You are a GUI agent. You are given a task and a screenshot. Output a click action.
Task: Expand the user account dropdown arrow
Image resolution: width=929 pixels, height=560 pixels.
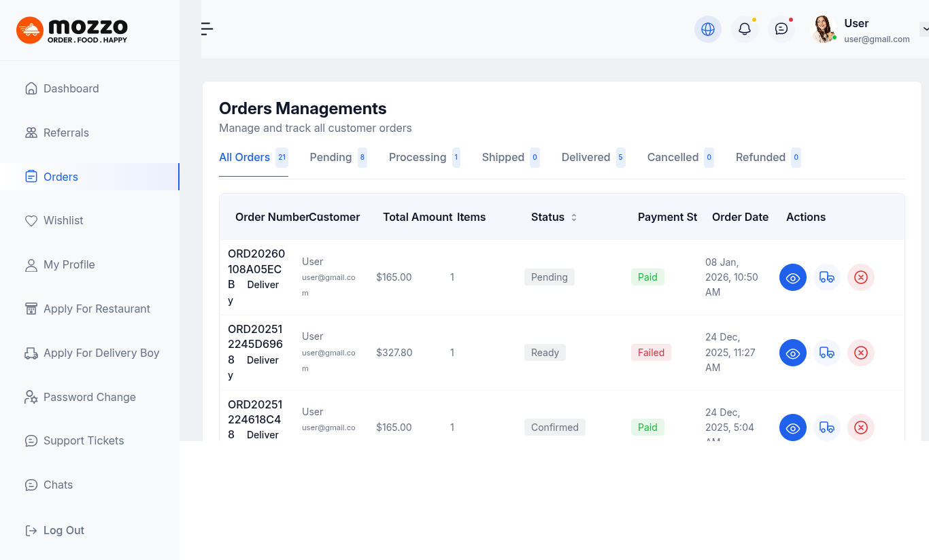coord(924,29)
